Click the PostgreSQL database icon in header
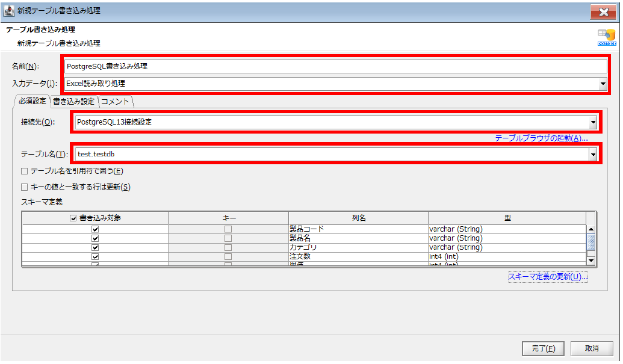 [606, 37]
